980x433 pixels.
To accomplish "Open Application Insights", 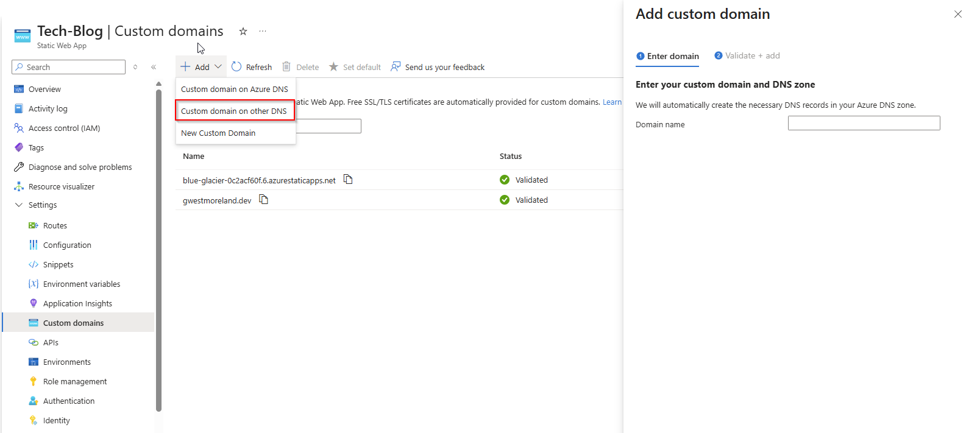I will pos(77,303).
